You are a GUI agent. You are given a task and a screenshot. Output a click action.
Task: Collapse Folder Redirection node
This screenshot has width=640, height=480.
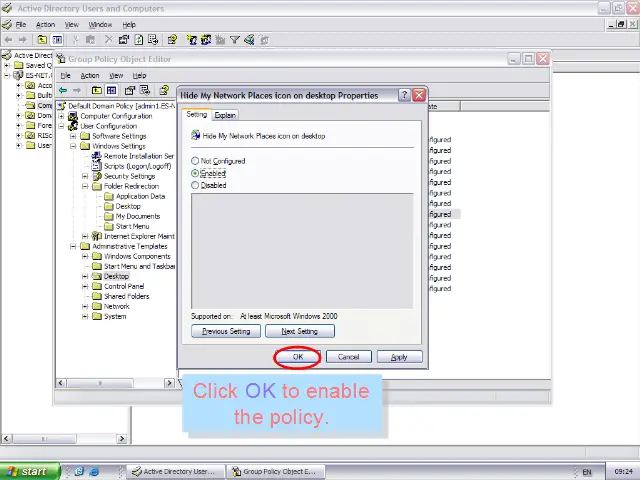point(85,186)
